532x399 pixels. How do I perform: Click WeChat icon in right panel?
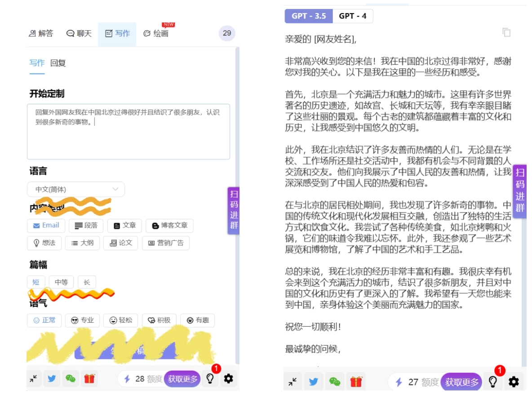[335, 382]
